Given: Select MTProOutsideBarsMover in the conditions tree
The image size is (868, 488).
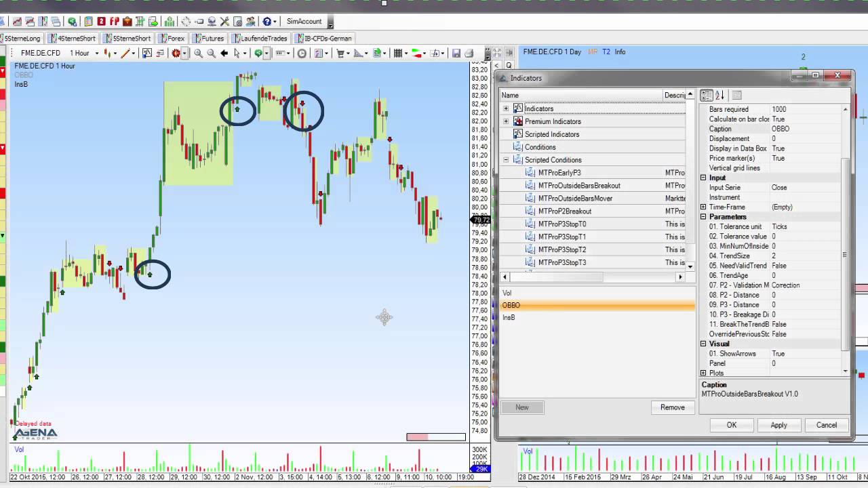Looking at the screenshot, I should point(575,199).
